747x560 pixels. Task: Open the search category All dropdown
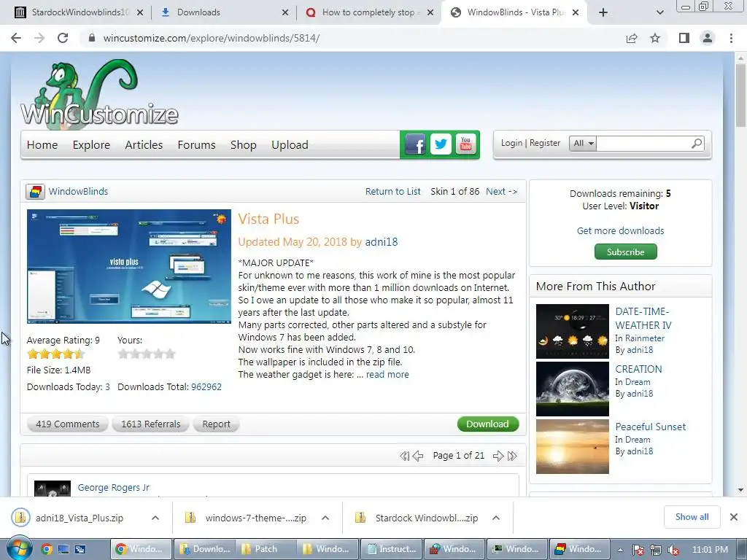pos(583,143)
